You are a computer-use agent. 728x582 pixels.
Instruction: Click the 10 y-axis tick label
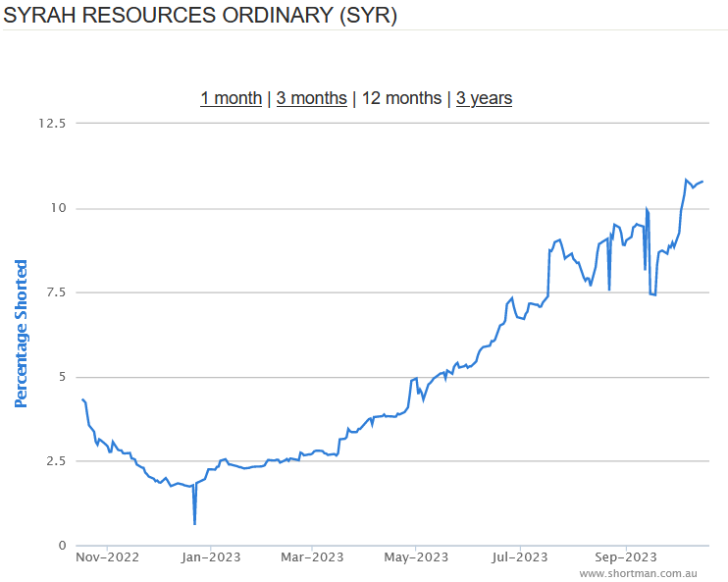tap(57, 208)
